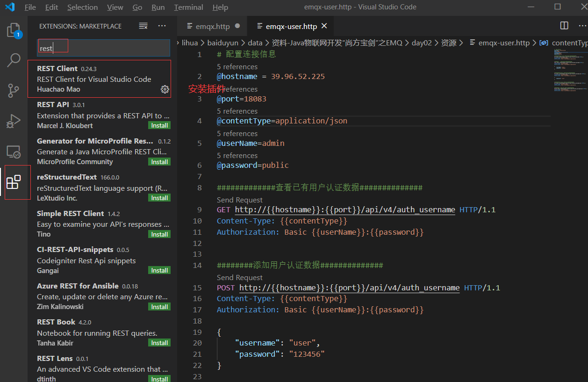
Task: Click the extensions search input field
Action: 103,48
